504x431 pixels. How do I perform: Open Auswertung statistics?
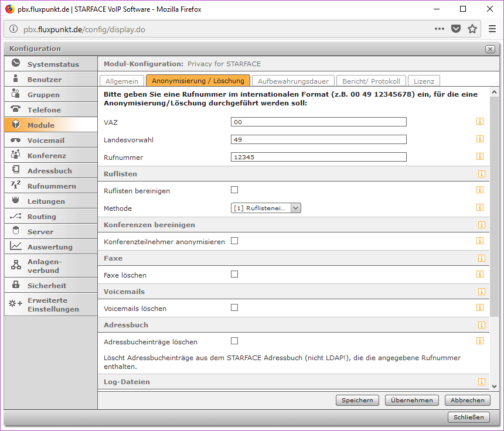[51, 247]
